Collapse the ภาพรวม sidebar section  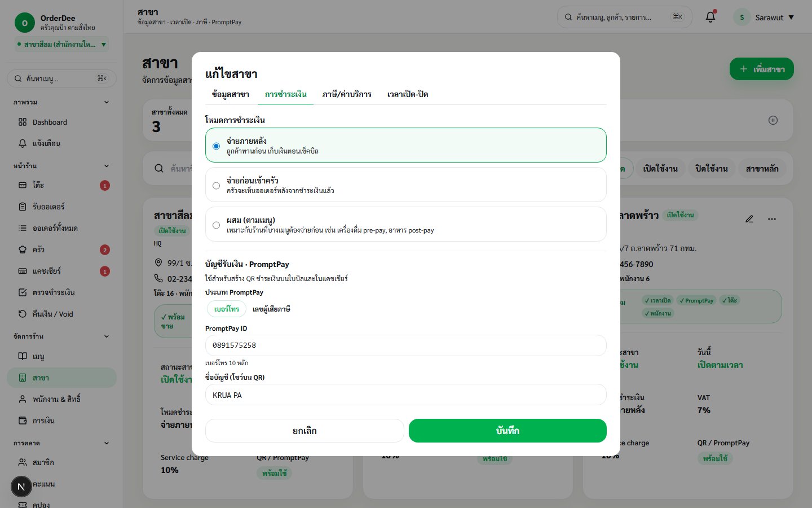click(107, 102)
